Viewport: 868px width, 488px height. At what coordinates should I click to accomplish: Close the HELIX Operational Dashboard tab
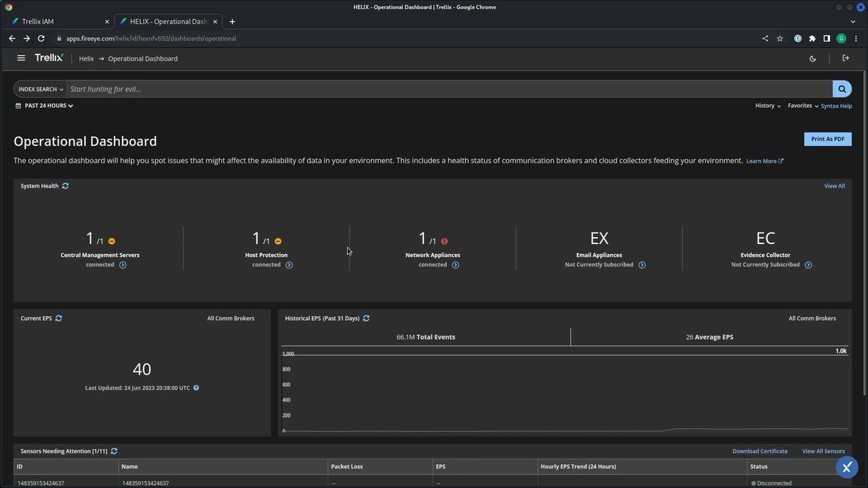216,22
